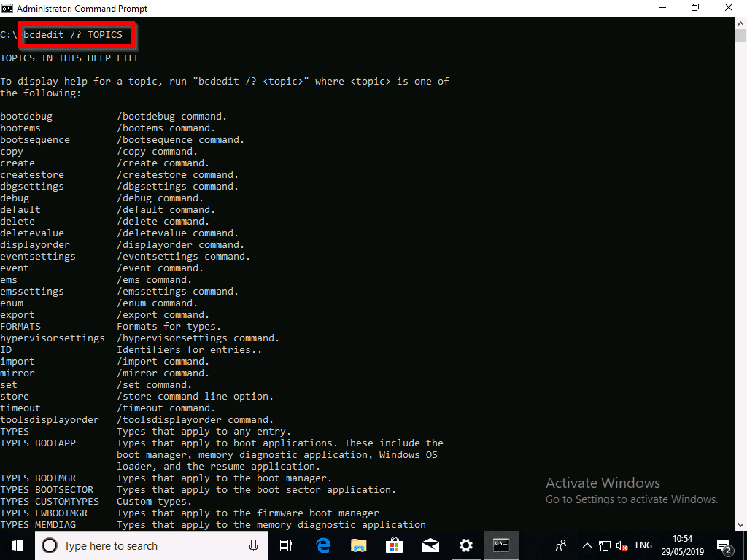This screenshot has width=747, height=560.
Task: Click the scrollbar down arrow in console
Action: point(740,524)
